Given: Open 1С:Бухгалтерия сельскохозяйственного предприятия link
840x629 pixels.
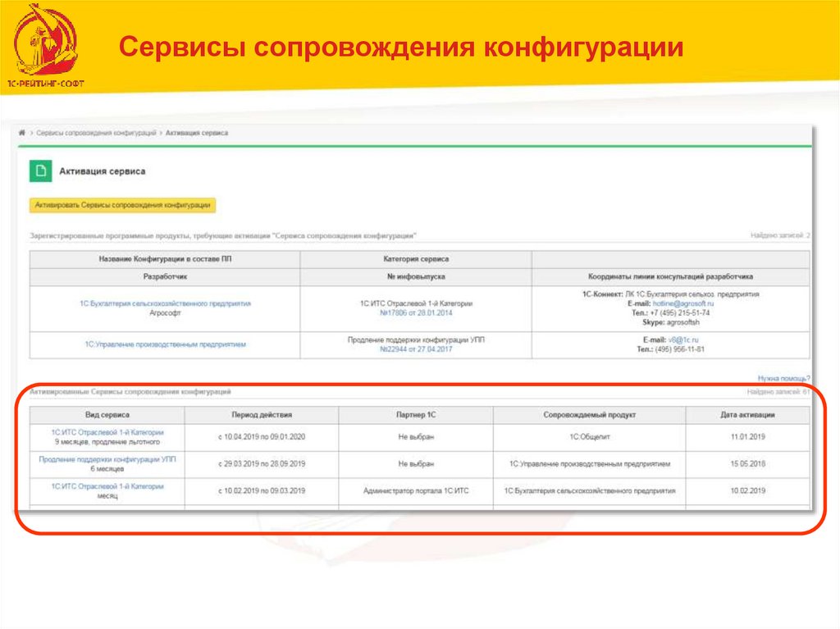Looking at the screenshot, I should pyautogui.click(x=165, y=303).
